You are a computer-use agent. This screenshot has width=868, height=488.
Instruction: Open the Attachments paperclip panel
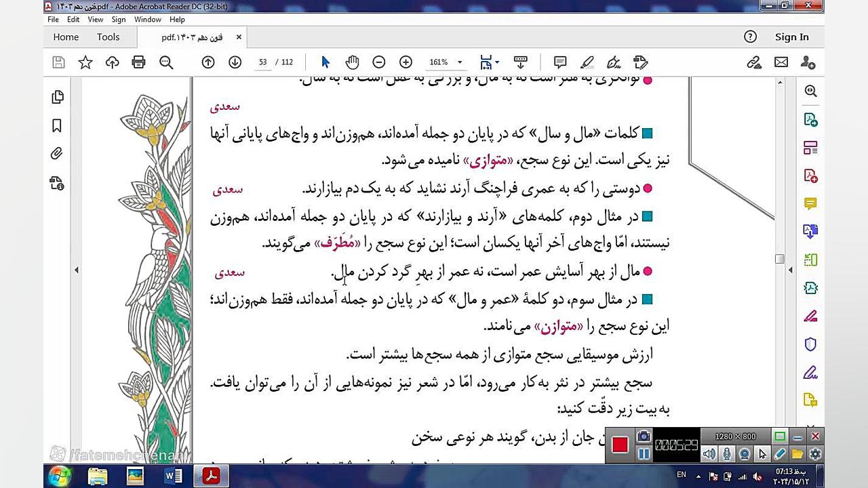[58, 154]
